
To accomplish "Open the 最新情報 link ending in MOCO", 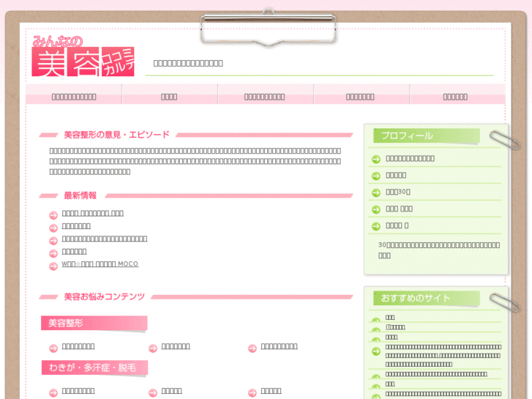I will click(x=100, y=264).
